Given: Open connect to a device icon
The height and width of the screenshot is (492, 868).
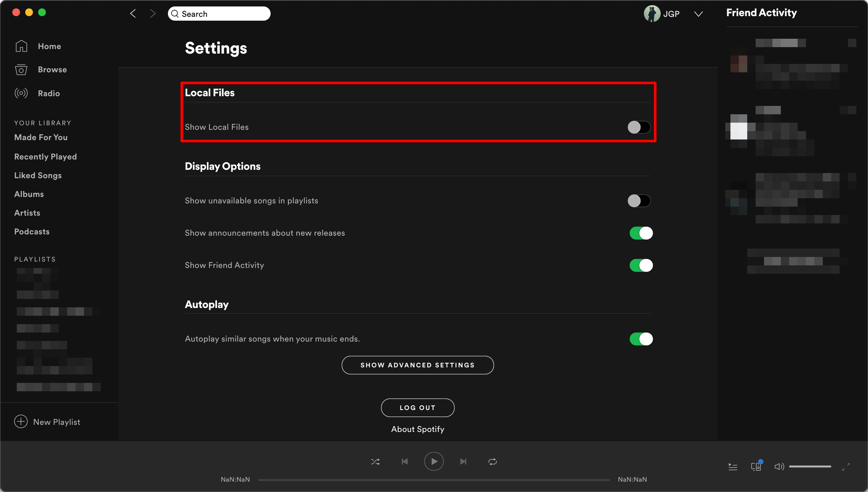Looking at the screenshot, I should pos(756,466).
